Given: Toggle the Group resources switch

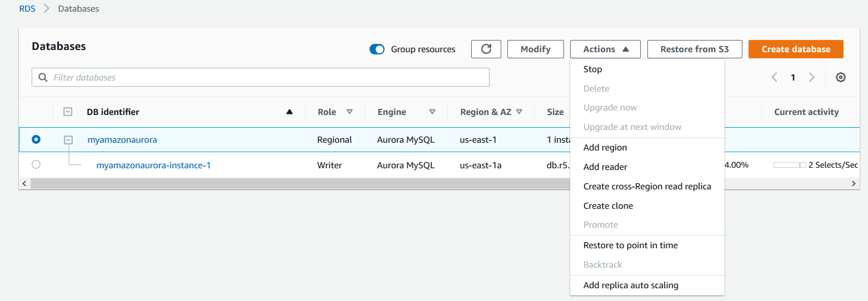Looking at the screenshot, I should coord(377,49).
